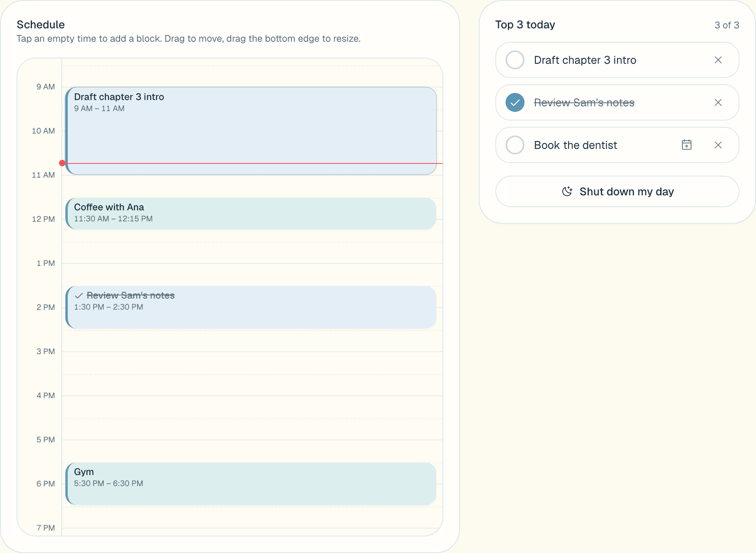756x553 pixels.
Task: Click the 7 PM hour label
Action: 46,528
